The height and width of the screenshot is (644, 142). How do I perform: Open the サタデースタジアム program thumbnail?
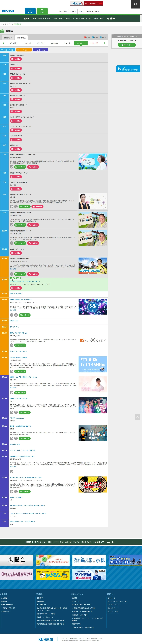[93, 265]
